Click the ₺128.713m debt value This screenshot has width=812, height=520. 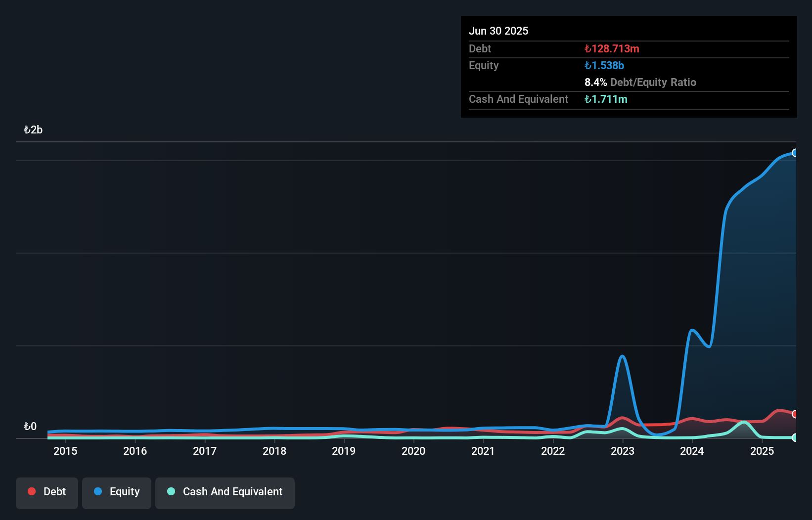tap(612, 48)
